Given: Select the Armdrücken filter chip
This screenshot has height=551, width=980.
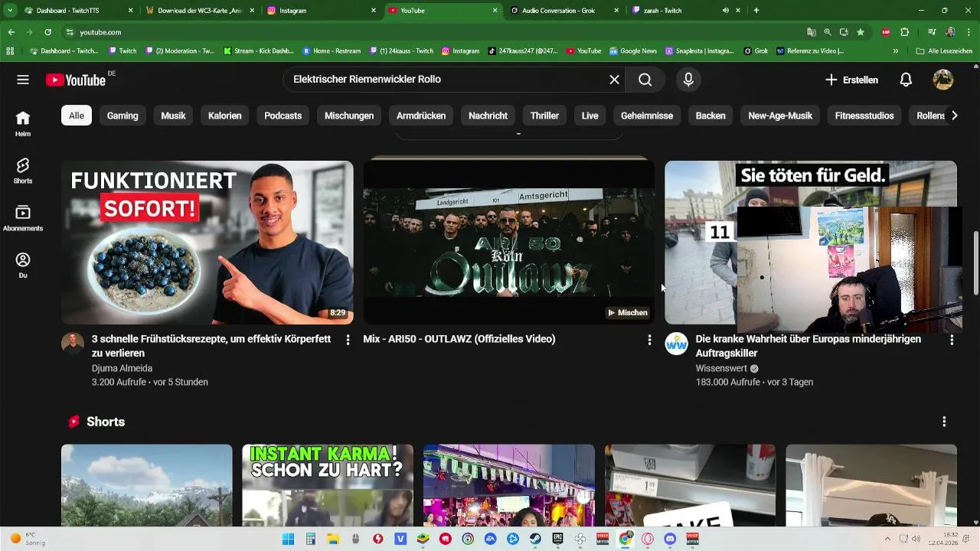Looking at the screenshot, I should coord(421,116).
